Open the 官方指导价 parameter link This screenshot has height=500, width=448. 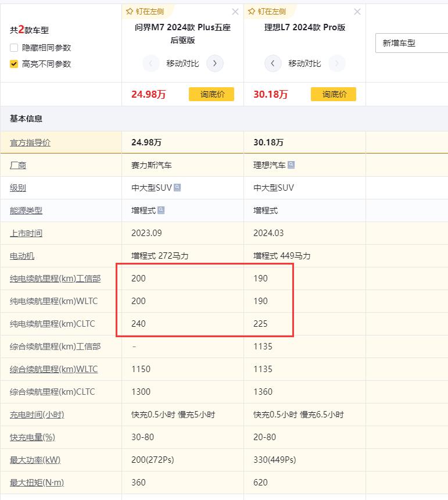30,142
